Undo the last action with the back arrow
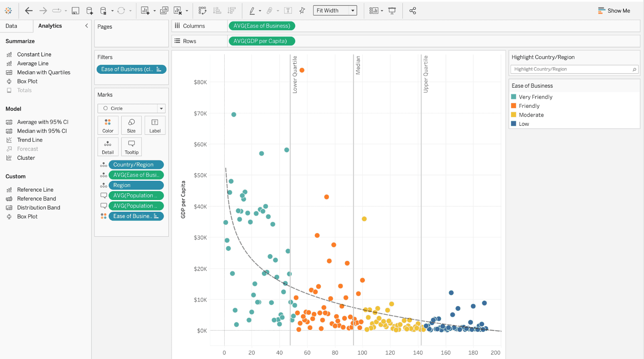 point(29,10)
